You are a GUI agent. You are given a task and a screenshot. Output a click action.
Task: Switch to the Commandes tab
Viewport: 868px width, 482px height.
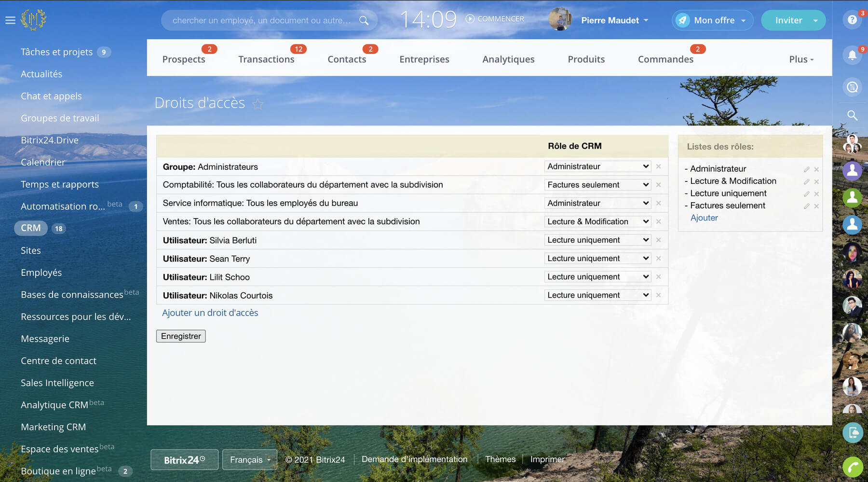(x=665, y=59)
